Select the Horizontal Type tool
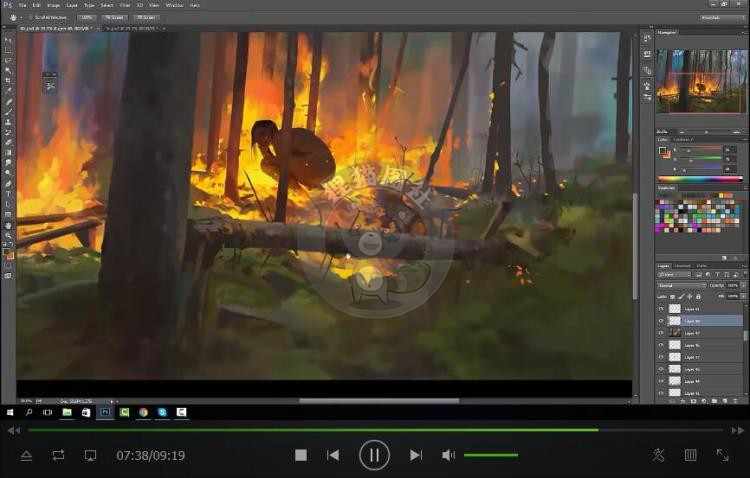750x478 pixels. pyautogui.click(x=8, y=193)
